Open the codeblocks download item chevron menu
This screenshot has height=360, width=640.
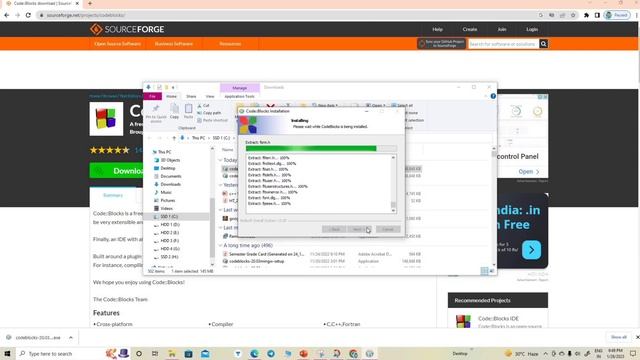pyautogui.click(x=71, y=338)
